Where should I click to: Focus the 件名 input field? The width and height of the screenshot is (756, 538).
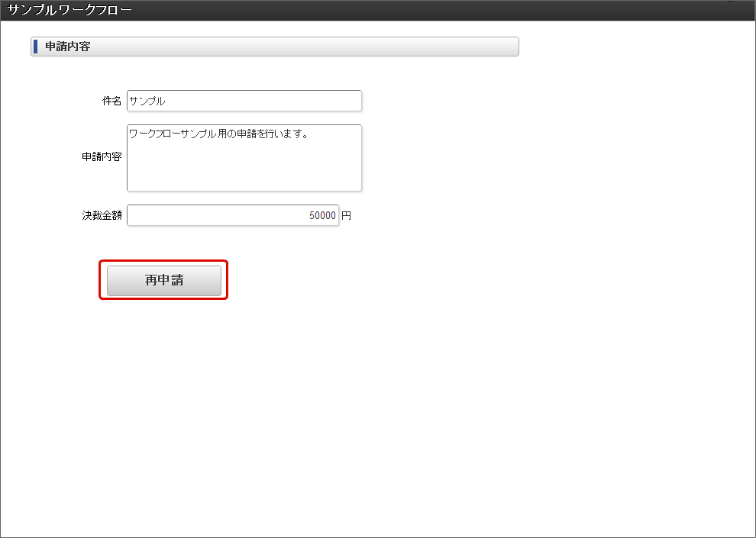pyautogui.click(x=244, y=101)
